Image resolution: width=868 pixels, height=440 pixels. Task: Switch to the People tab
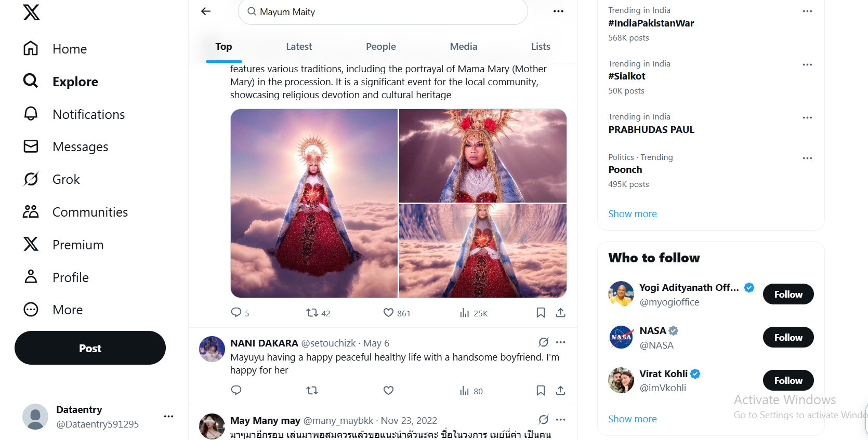click(x=380, y=47)
